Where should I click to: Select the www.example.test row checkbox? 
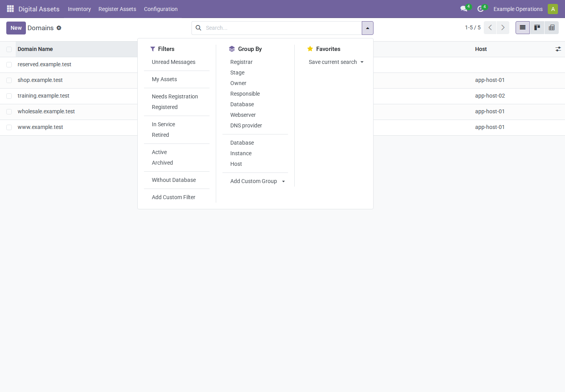click(x=9, y=127)
